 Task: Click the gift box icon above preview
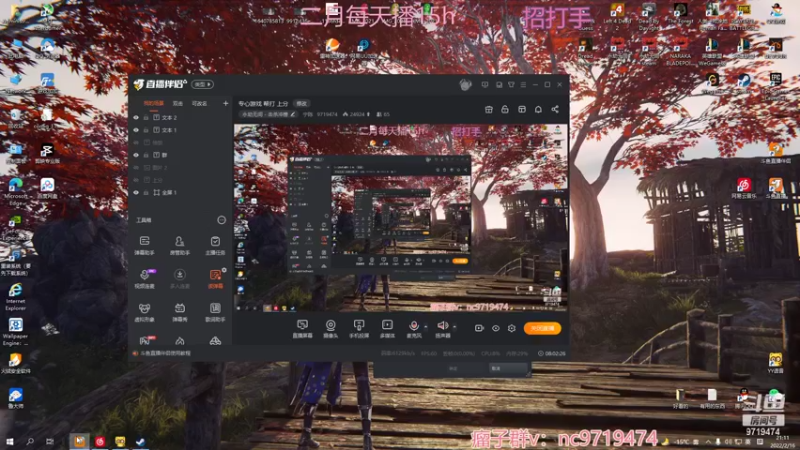pos(488,109)
